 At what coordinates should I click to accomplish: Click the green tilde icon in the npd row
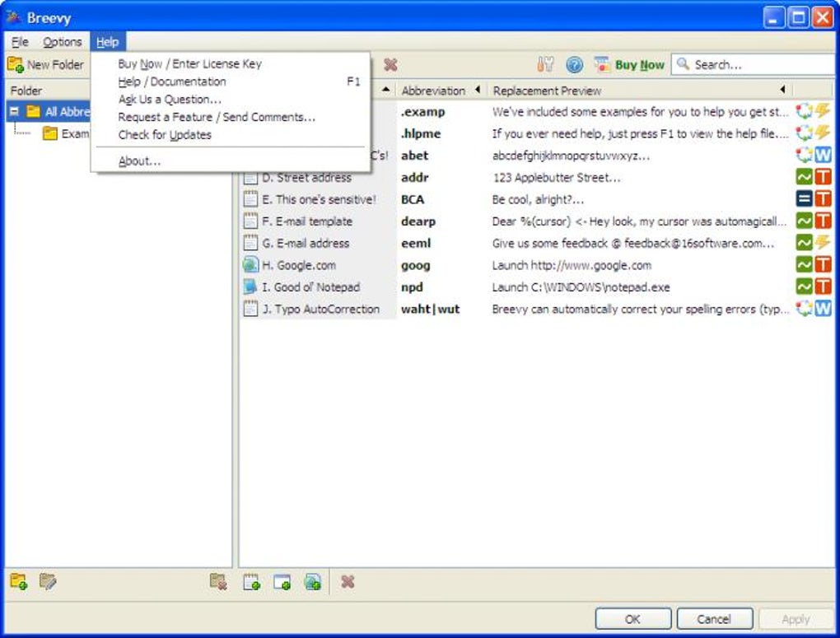pos(804,286)
